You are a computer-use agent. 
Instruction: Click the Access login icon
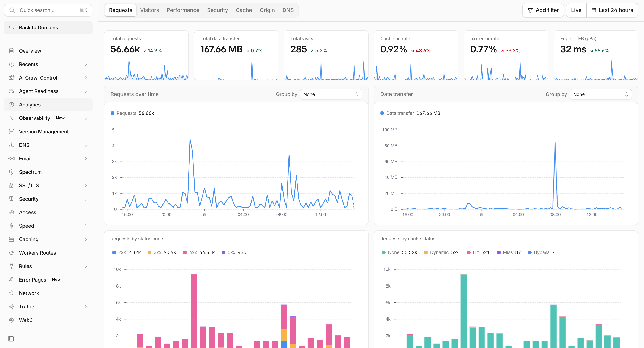point(11,212)
